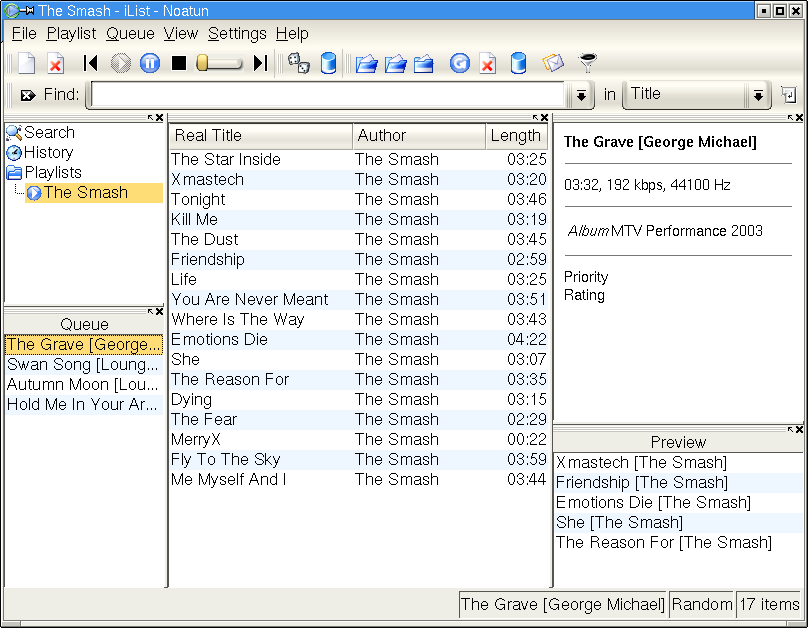Detach the Preview panel

click(790, 430)
